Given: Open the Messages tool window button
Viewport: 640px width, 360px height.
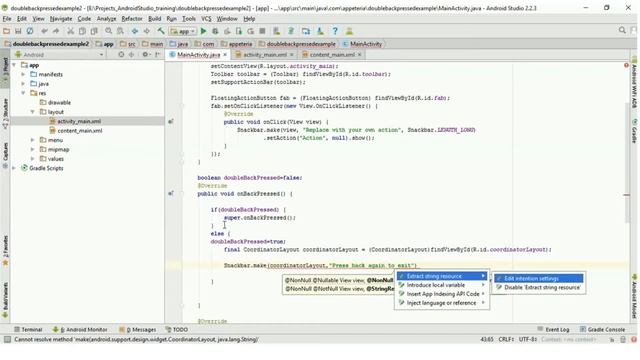Looking at the screenshot, I should [138, 329].
